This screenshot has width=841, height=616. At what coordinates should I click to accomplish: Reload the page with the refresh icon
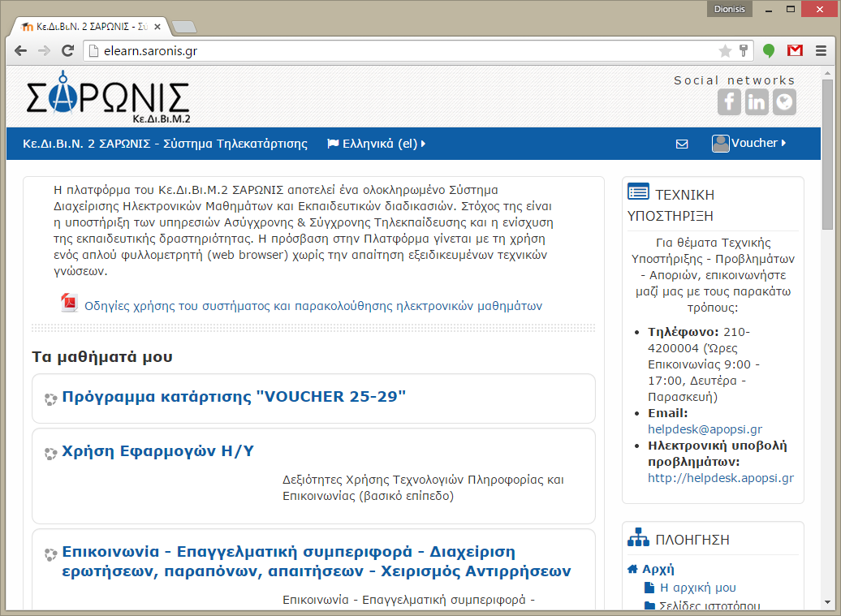coord(67,51)
